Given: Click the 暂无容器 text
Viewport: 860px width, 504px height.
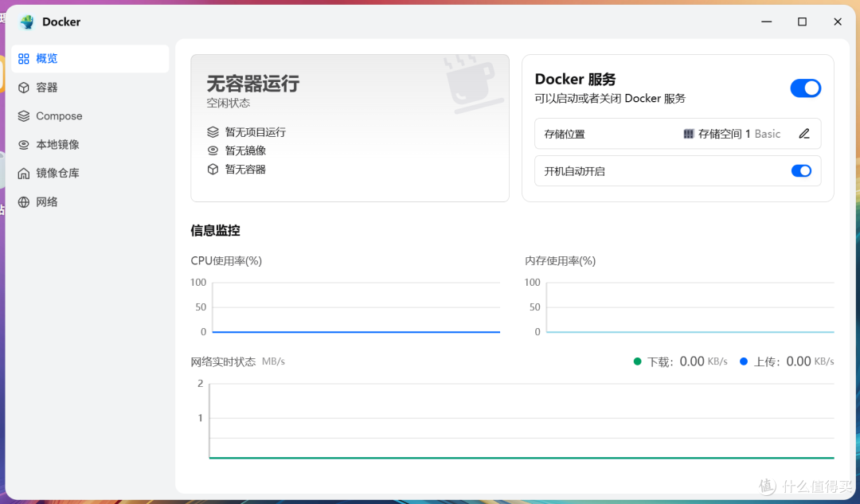Looking at the screenshot, I should [246, 170].
